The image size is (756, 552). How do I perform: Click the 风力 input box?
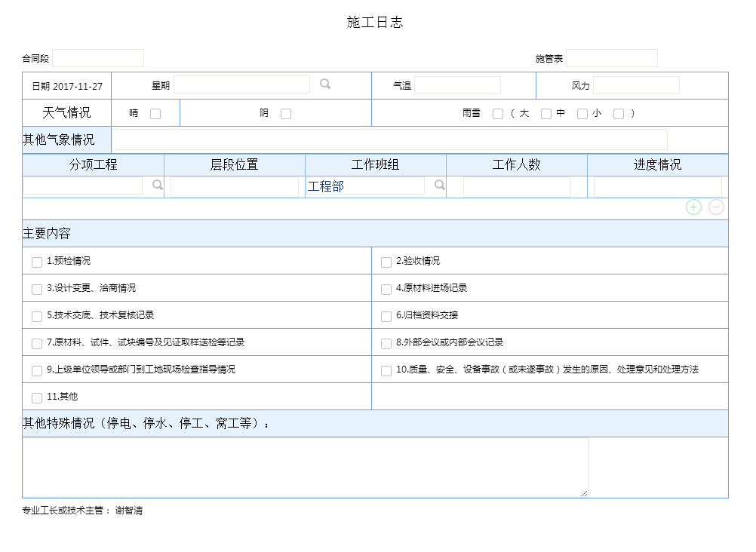click(636, 85)
